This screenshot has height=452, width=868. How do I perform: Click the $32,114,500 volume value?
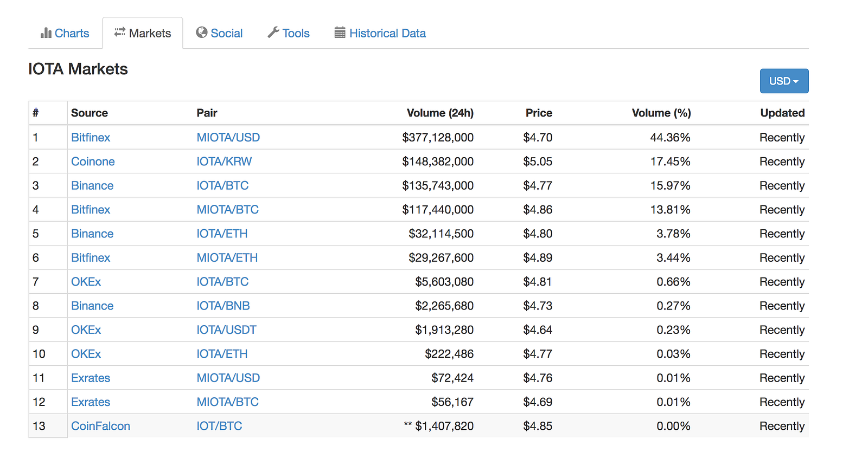[x=441, y=234]
